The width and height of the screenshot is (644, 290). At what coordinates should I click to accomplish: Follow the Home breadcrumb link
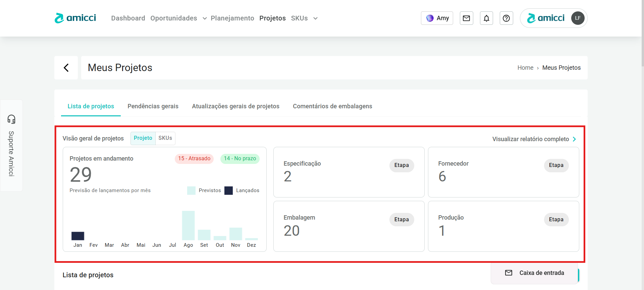click(x=525, y=68)
